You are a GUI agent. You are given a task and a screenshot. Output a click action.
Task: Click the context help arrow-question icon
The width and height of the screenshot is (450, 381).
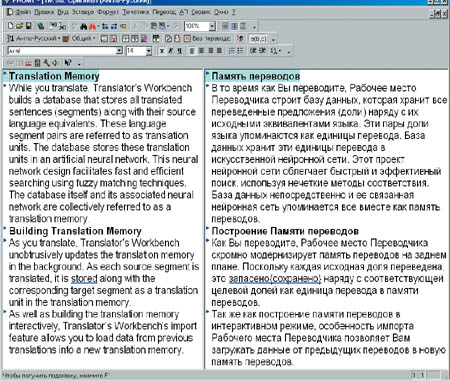68,63
